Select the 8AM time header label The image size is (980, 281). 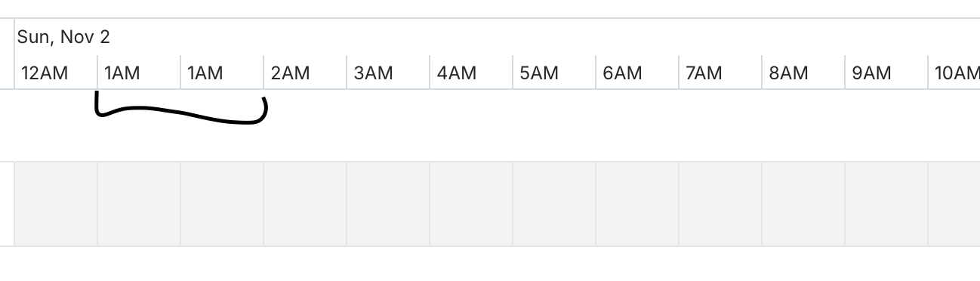788,73
